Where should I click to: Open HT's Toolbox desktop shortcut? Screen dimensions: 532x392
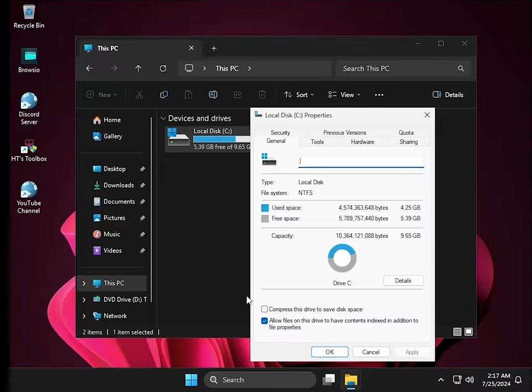click(29, 148)
